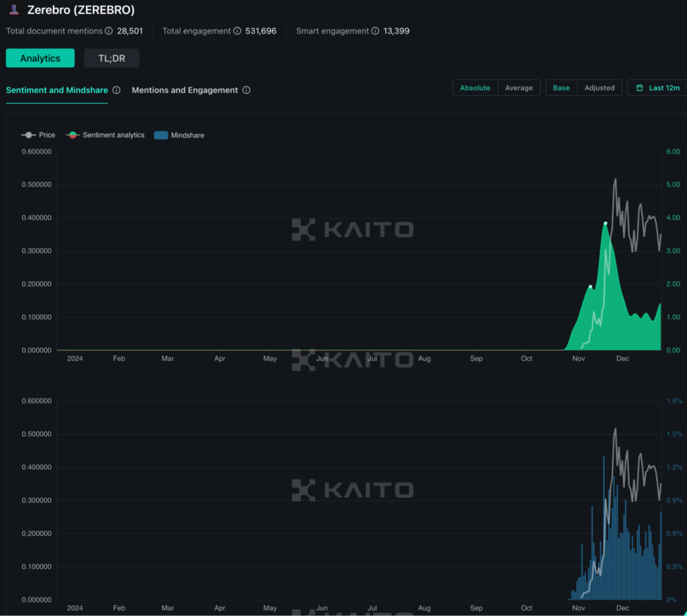The image size is (687, 616).
Task: Select the Absolute view option
Action: 475,88
